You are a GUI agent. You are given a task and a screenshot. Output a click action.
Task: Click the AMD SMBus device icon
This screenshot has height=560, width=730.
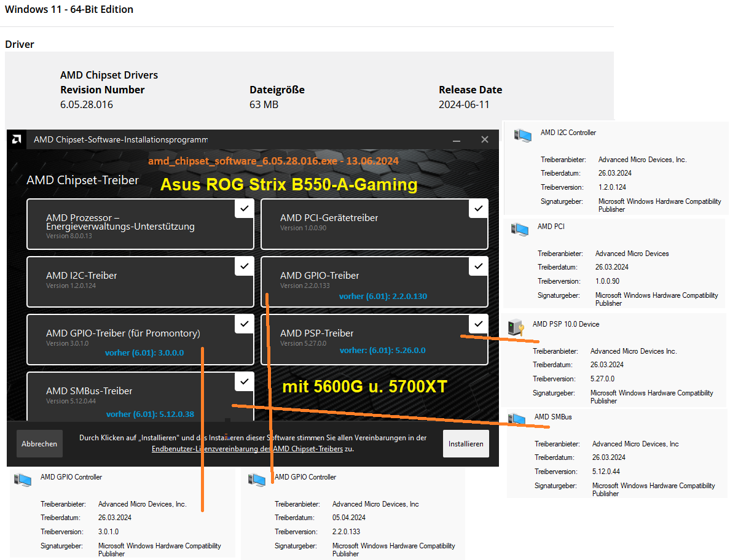517,419
